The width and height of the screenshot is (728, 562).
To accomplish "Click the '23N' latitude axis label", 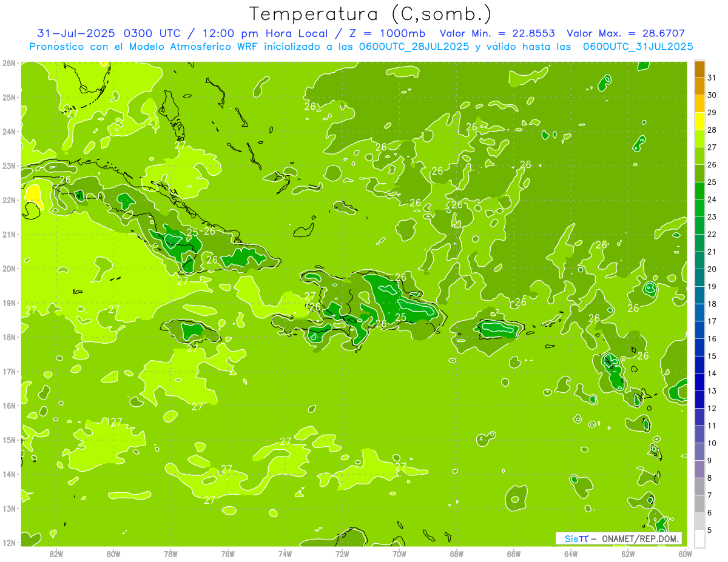I will 8,166.
